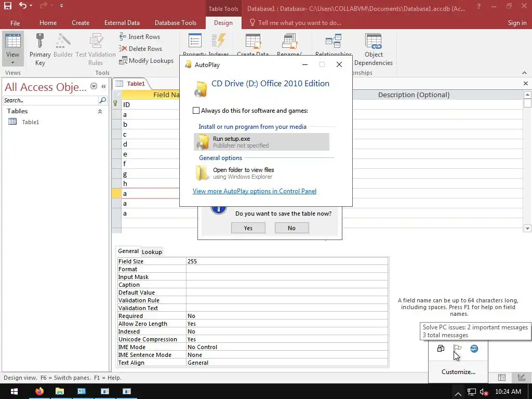532x399 pixels.
Task: Switch to the Lookup properties tab
Action: click(x=152, y=252)
